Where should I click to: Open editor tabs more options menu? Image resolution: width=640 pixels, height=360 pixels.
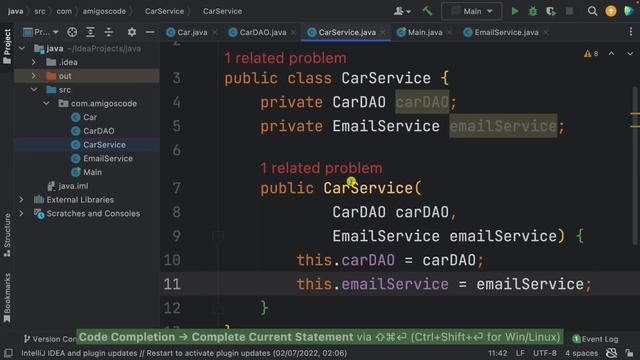[631, 32]
